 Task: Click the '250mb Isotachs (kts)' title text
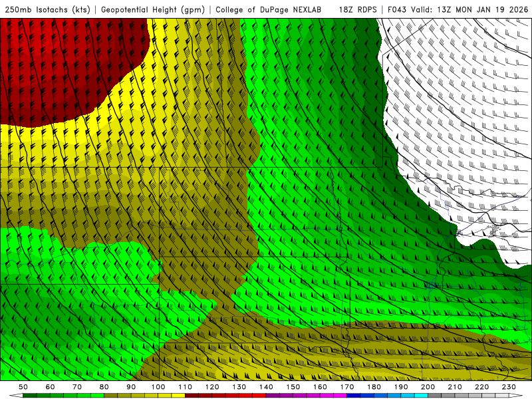click(x=47, y=10)
